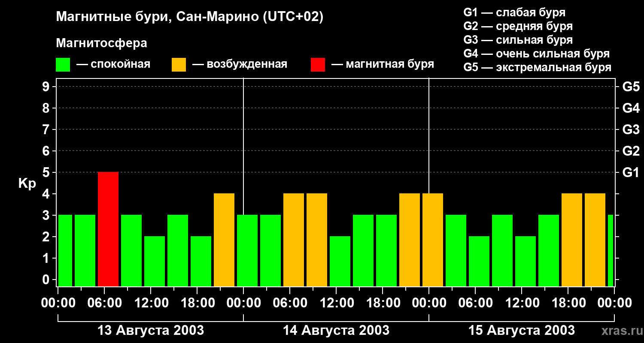Click the '— возбужденная' legend label
Image resolution: width=644 pixels, height=343 pixels.
[x=240, y=65]
